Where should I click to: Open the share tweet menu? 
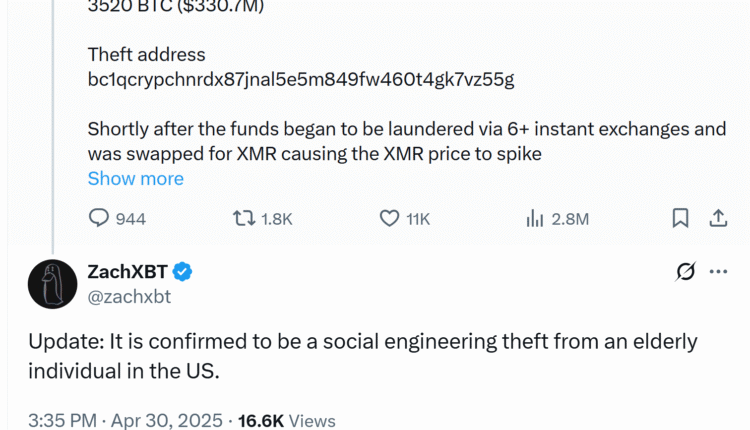point(717,218)
